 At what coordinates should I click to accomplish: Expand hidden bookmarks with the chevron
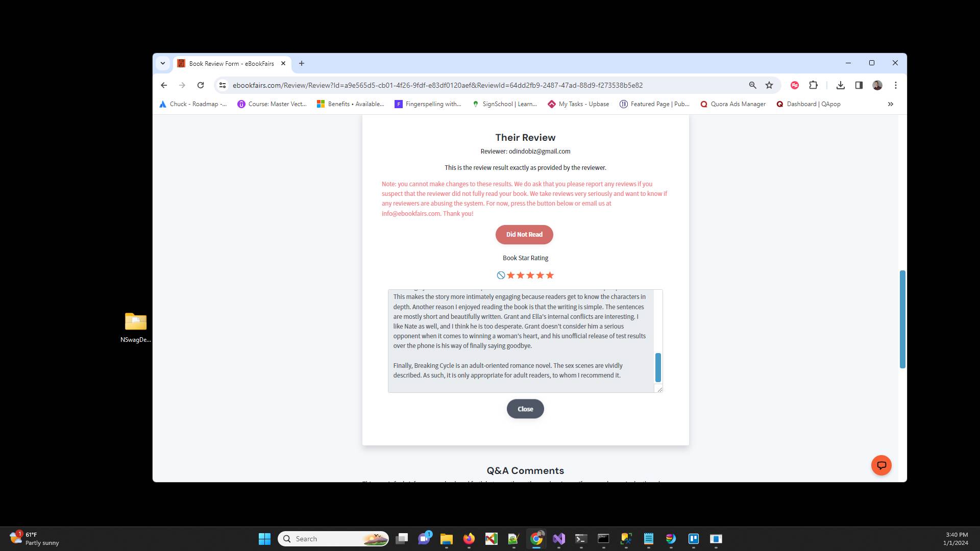tap(890, 104)
